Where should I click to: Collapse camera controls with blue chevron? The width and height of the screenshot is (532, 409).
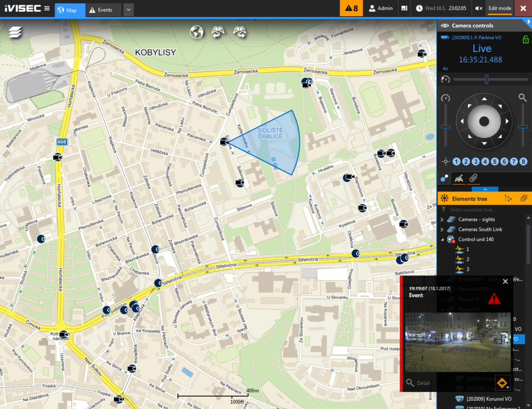(485, 189)
